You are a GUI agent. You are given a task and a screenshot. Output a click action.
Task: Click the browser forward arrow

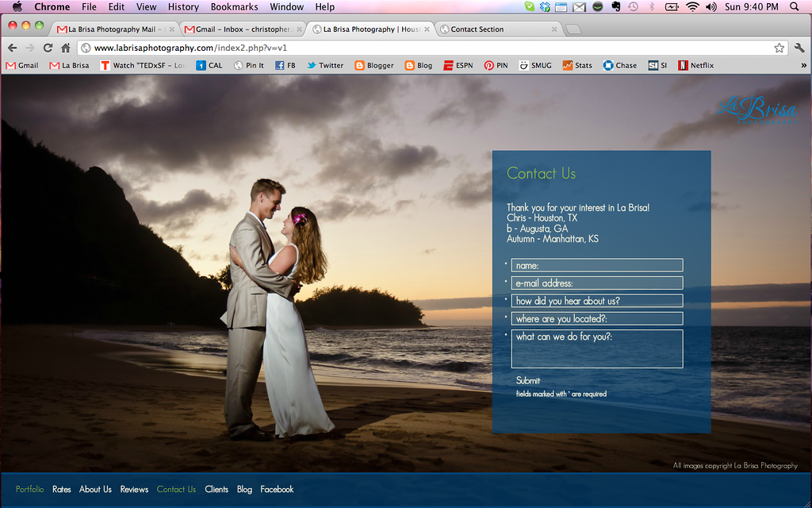click(x=30, y=48)
